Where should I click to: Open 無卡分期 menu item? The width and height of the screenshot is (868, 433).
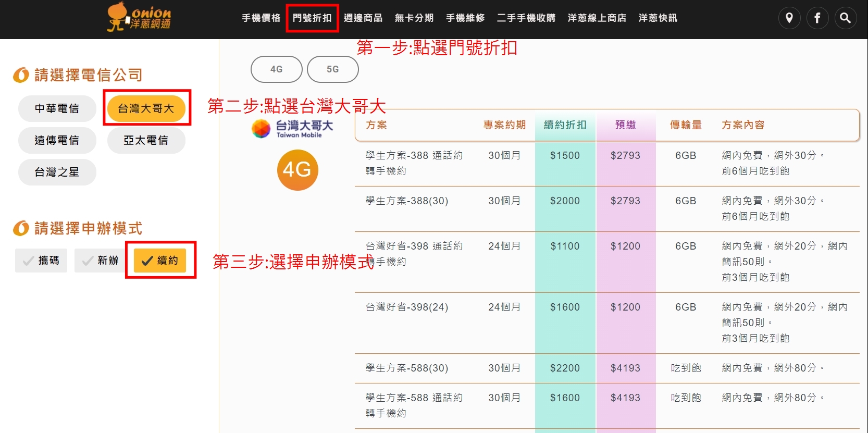click(x=414, y=18)
